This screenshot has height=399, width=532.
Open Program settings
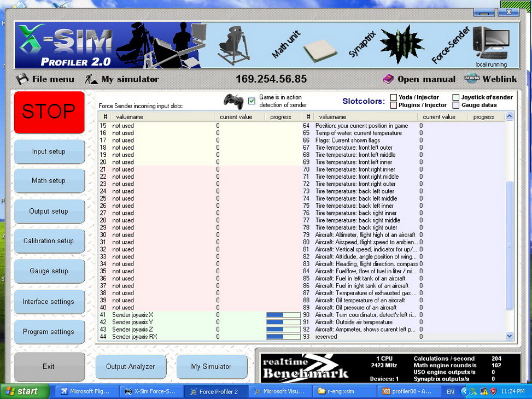(x=49, y=332)
